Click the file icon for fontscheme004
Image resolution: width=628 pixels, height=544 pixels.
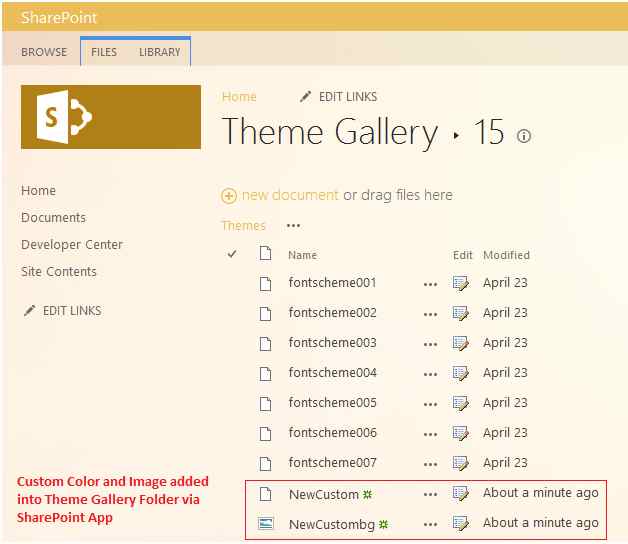click(265, 374)
